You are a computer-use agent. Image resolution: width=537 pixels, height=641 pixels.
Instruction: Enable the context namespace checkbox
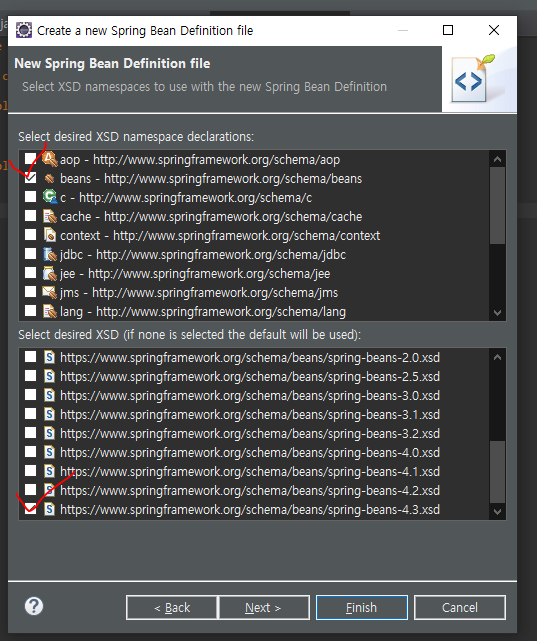30,234
